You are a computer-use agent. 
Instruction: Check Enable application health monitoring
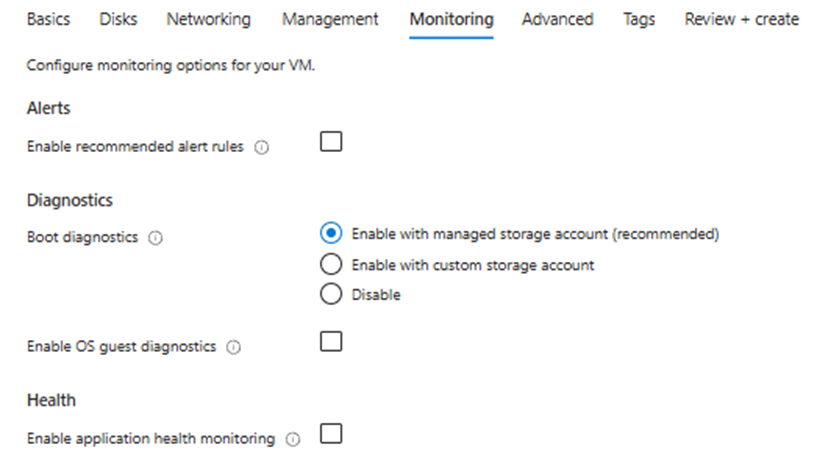tap(331, 434)
